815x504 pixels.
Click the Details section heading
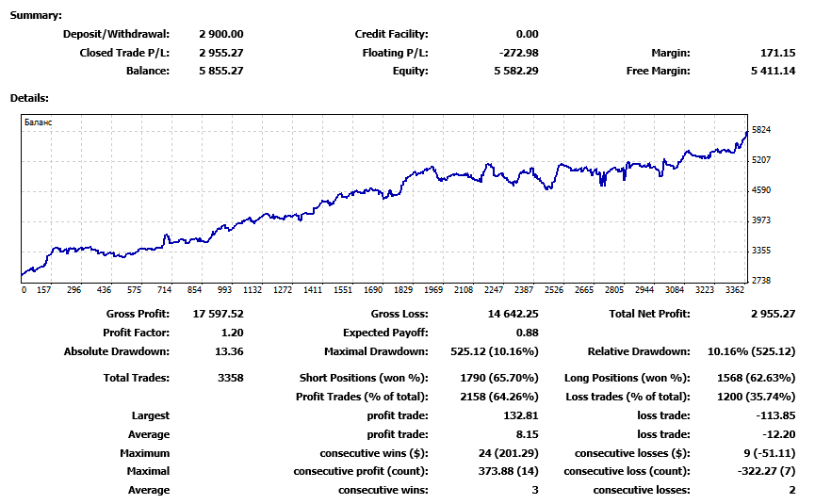coord(29,98)
